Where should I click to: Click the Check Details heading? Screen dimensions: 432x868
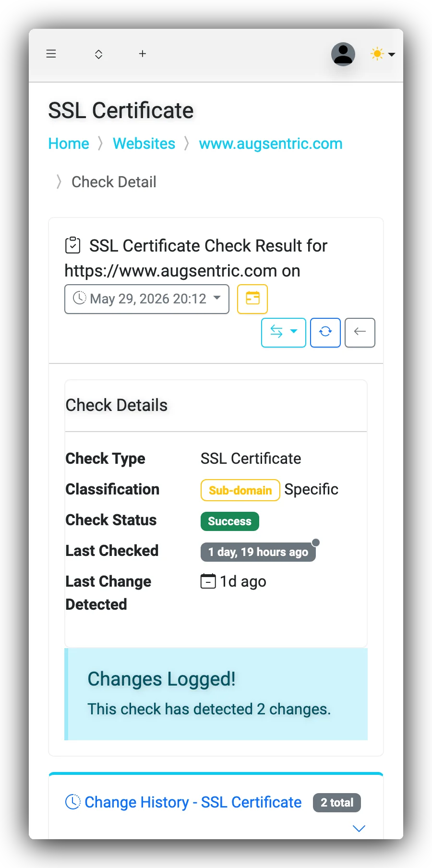[117, 405]
